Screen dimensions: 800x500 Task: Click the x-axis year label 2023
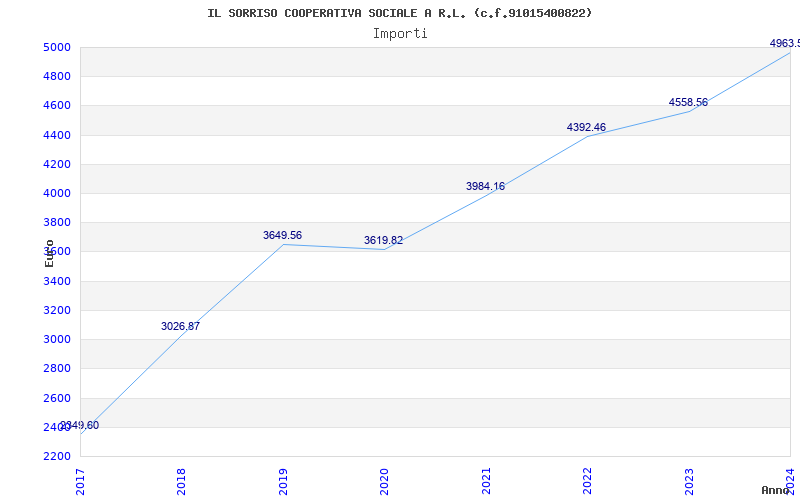pyautogui.click(x=689, y=481)
